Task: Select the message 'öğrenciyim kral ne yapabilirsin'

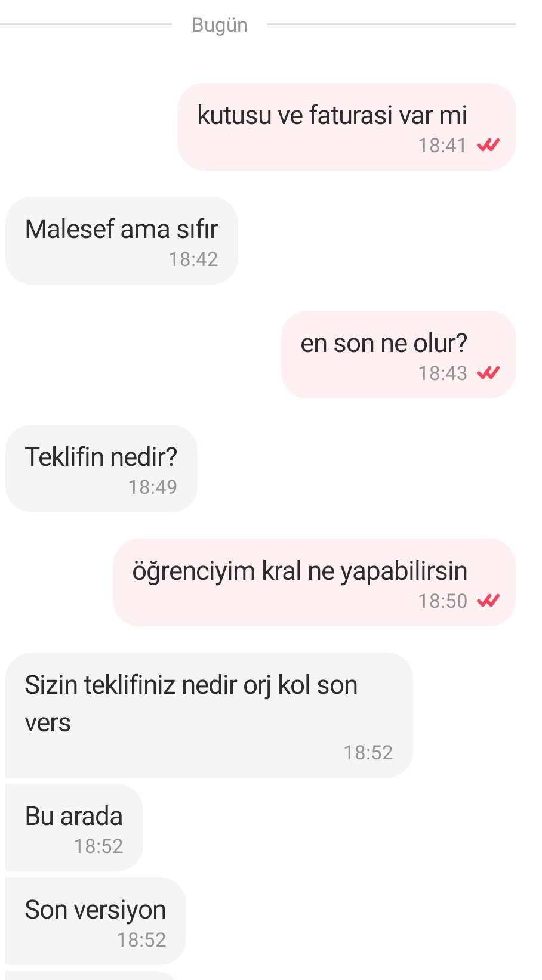Action: tap(314, 583)
